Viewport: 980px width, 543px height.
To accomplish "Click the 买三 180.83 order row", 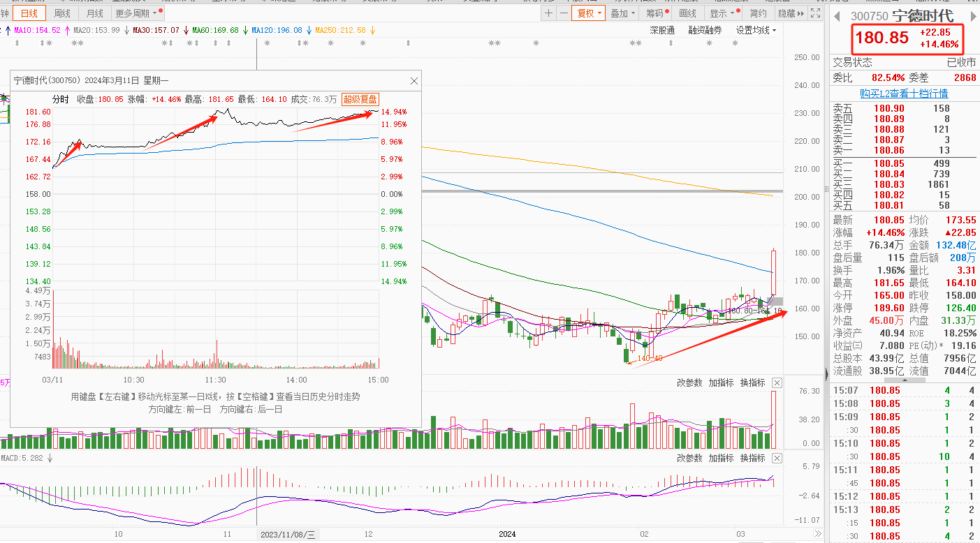I will pos(904,184).
